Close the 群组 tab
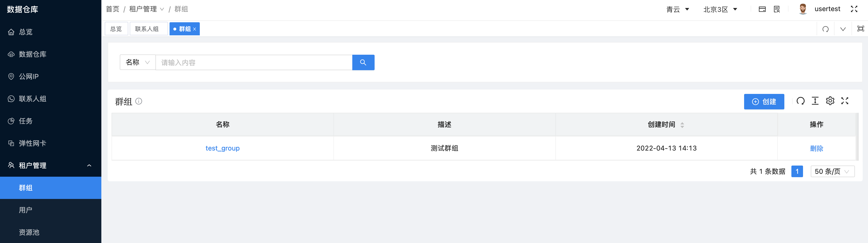This screenshot has width=868, height=243. 194,29
